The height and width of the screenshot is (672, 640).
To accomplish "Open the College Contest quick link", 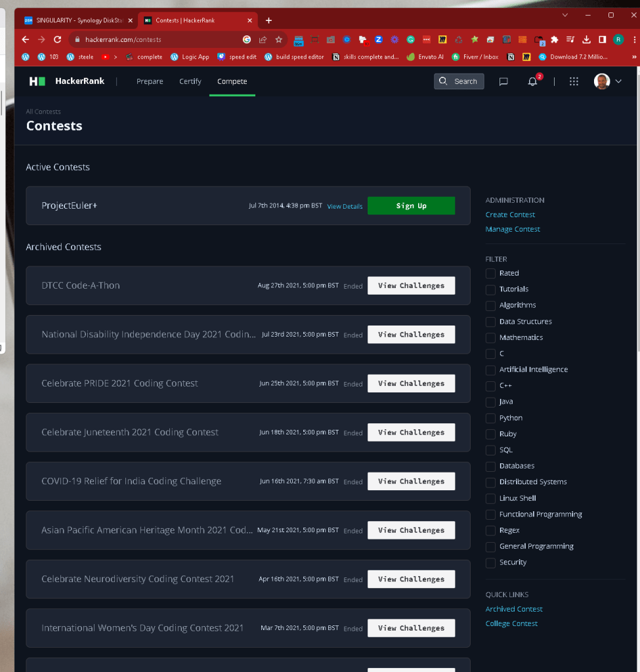I will (x=511, y=623).
